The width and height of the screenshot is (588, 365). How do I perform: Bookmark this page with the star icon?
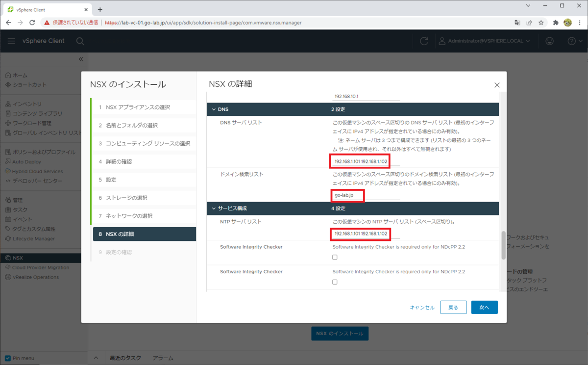tap(541, 23)
